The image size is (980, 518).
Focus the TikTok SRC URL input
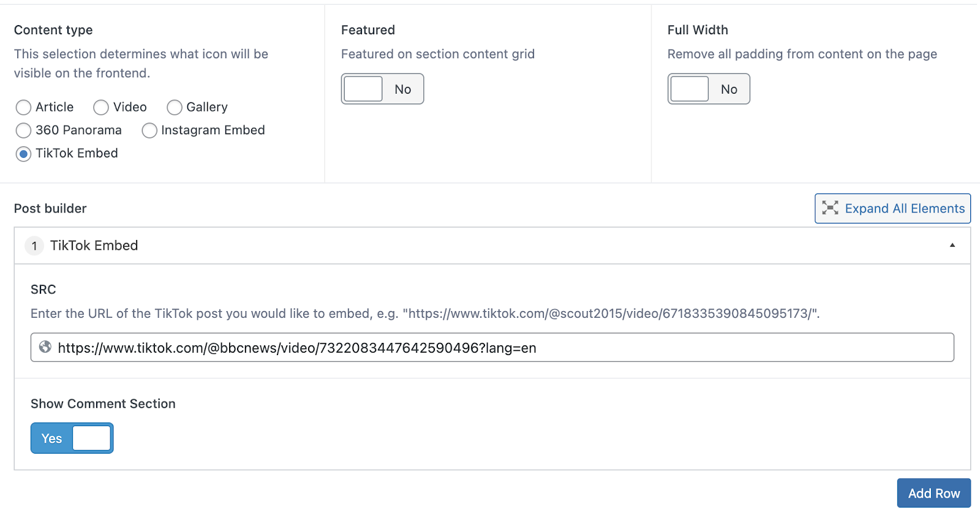492,347
